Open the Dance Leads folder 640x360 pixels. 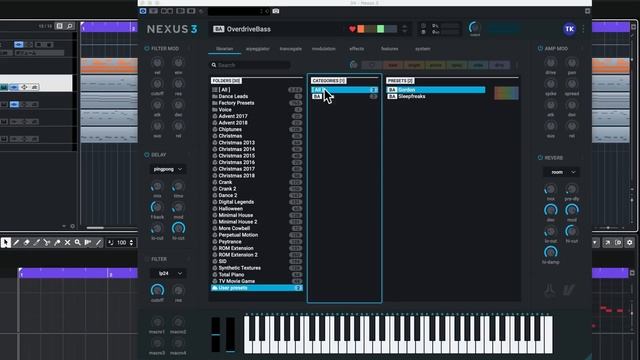click(x=257, y=96)
